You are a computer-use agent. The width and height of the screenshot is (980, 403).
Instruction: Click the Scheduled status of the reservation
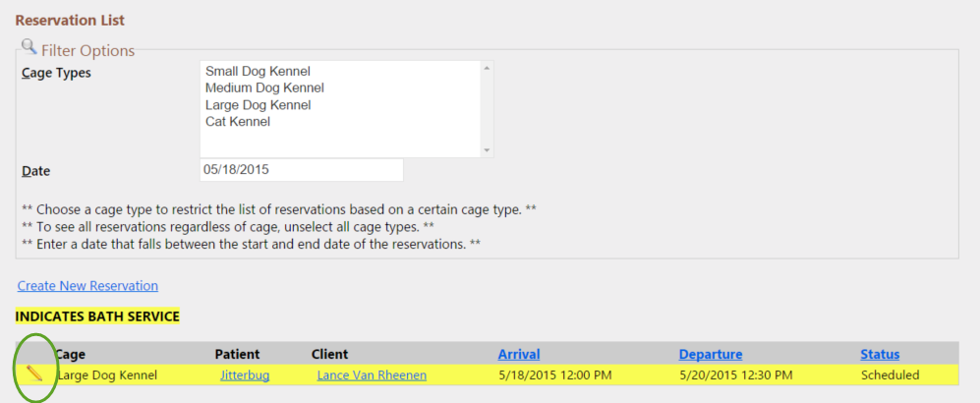click(890, 375)
